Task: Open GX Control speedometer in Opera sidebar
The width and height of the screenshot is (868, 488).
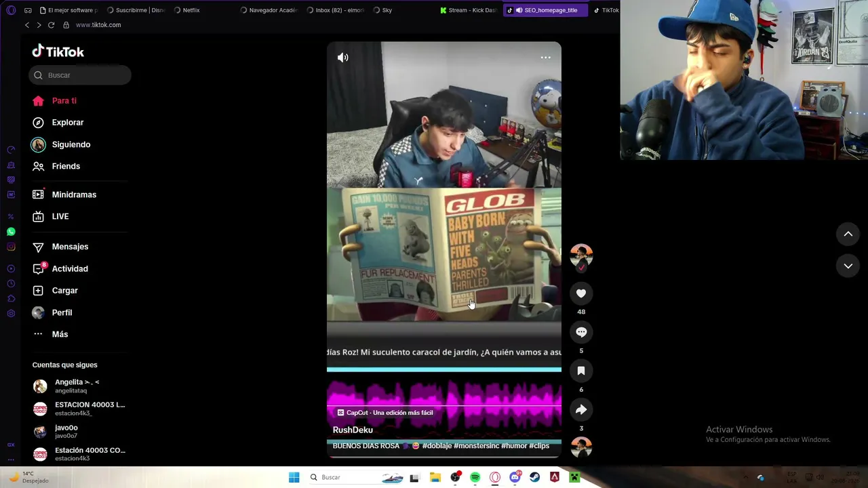Action: pos(11,150)
